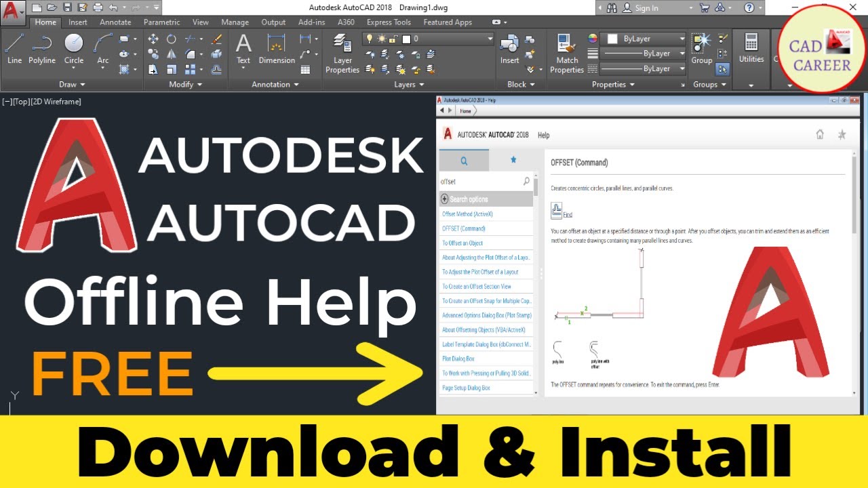
Task: Click the Help content vertical scrollbar
Action: click(854, 273)
